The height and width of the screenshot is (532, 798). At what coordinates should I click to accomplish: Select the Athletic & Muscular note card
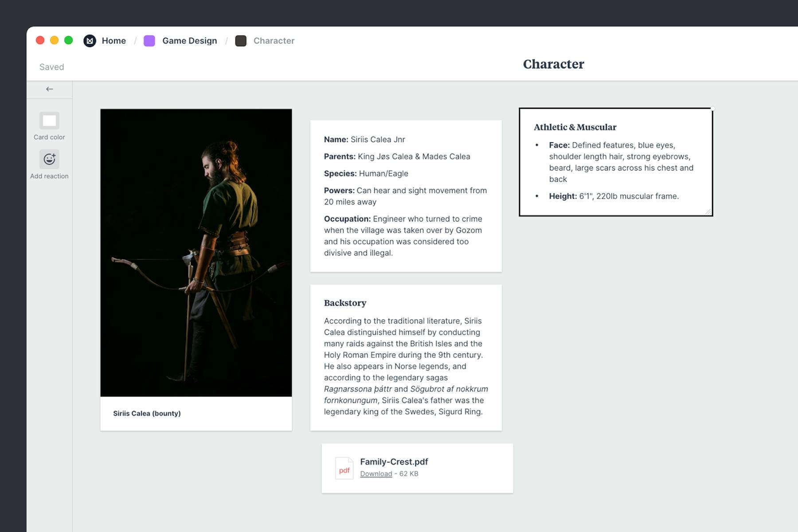[616, 162]
